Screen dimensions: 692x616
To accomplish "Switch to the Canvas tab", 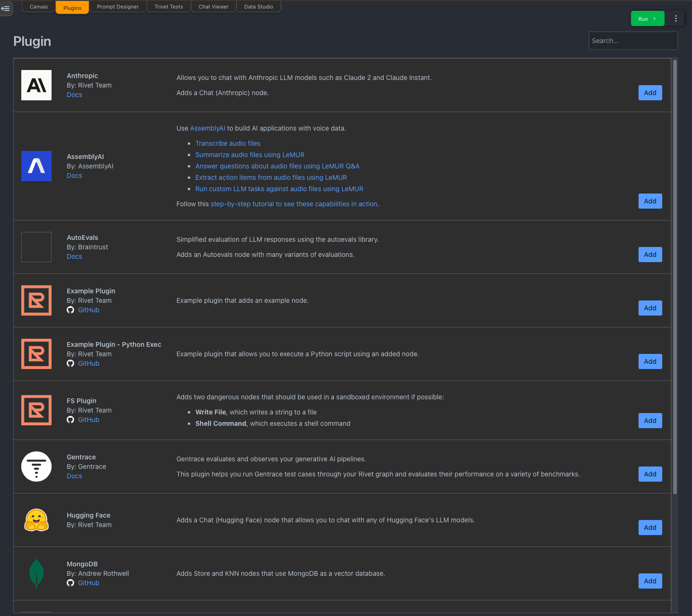I will [x=39, y=7].
